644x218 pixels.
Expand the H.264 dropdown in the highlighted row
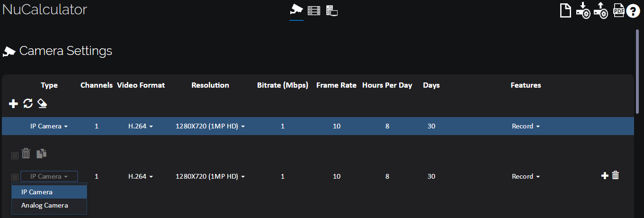(141, 127)
